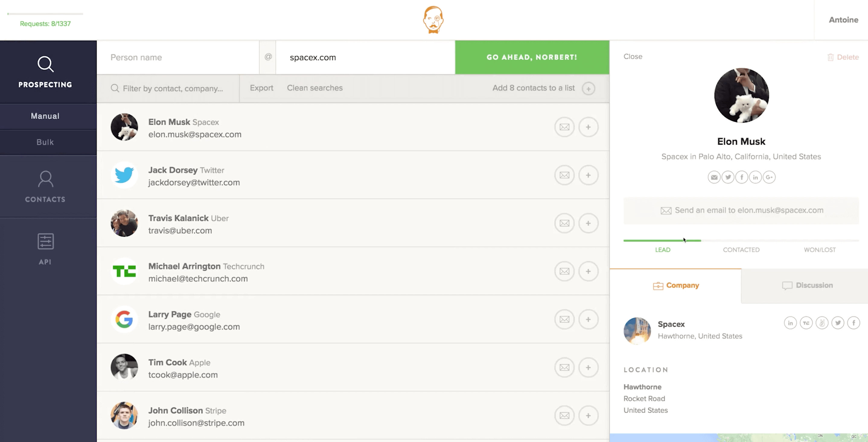Viewport: 868px width, 442px height.
Task: Open Elon Musk's email social icon
Action: pos(714,177)
